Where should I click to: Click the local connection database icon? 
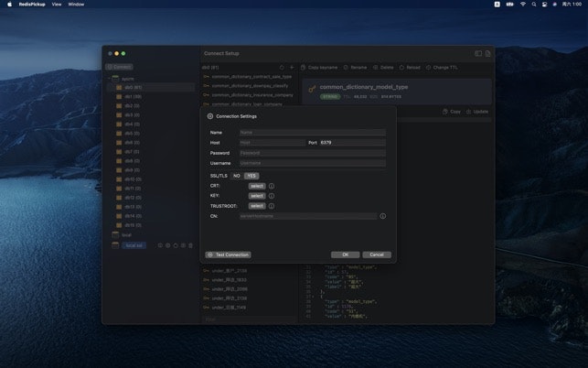(115, 235)
